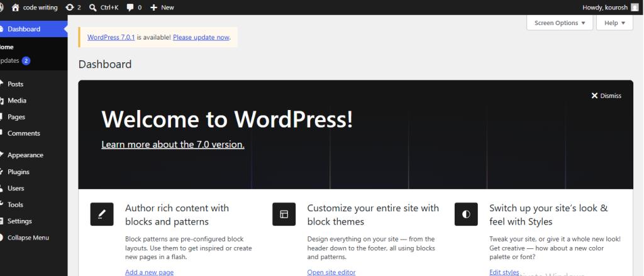Click the Dashboard page heading
Viewport: 644px width, 276px height.
(x=105, y=64)
